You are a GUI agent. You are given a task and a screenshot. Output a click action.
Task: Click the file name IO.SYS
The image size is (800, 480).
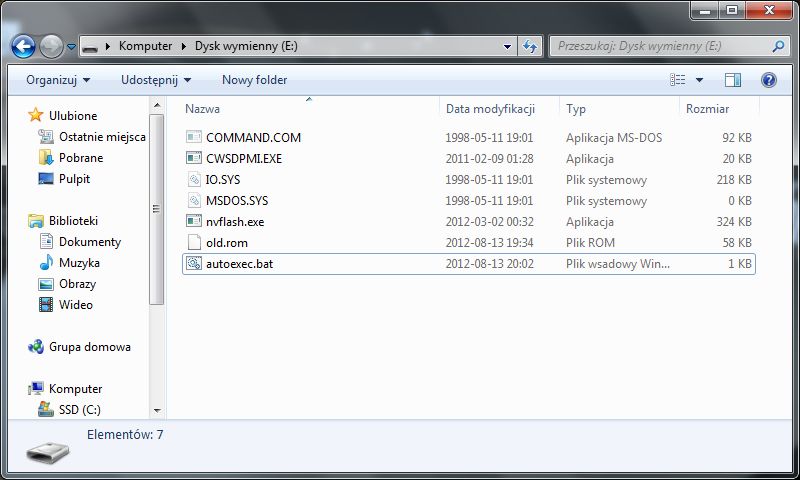click(222, 180)
